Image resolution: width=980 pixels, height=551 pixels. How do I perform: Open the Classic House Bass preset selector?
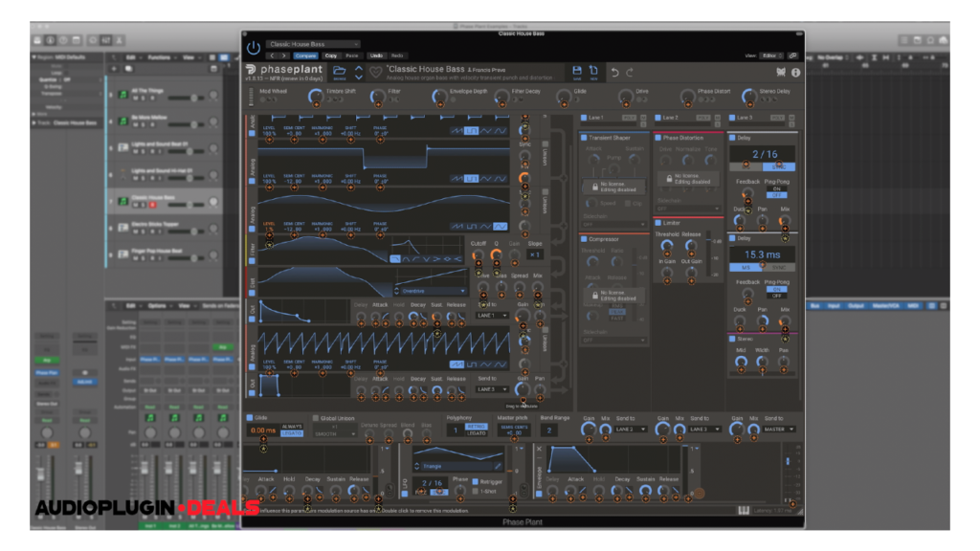click(x=313, y=43)
